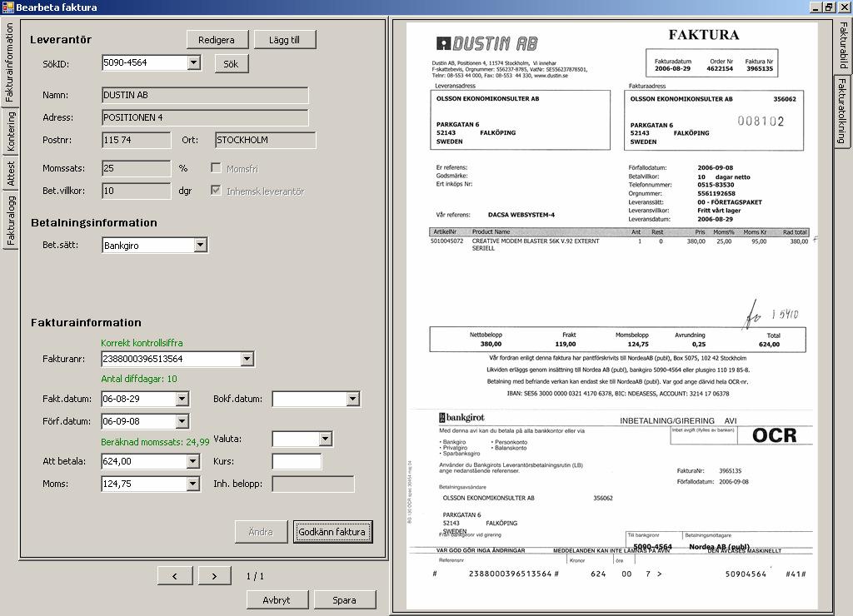Click the Namn field showing DUSTIN AB
The height and width of the screenshot is (616, 853).
click(x=205, y=95)
